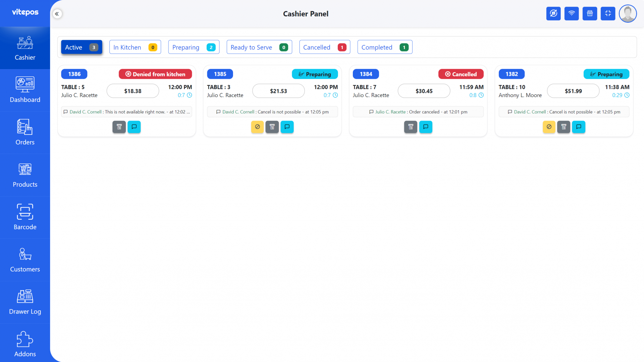The width and height of the screenshot is (644, 362).
Task: Open the In Kitchen filter
Action: [135, 47]
